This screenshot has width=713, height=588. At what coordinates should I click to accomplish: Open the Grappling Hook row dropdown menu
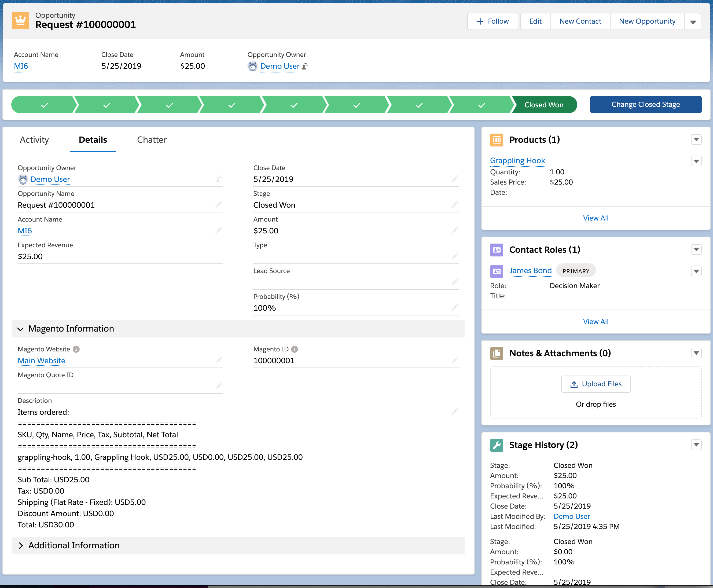[x=696, y=161]
